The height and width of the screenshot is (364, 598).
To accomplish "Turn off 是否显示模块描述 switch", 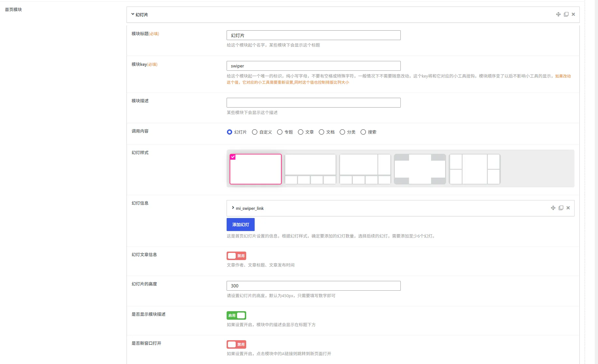I will (x=236, y=315).
